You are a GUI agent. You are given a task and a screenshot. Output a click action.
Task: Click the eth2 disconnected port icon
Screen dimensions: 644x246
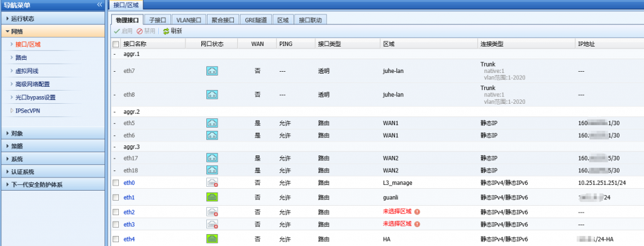212,212
